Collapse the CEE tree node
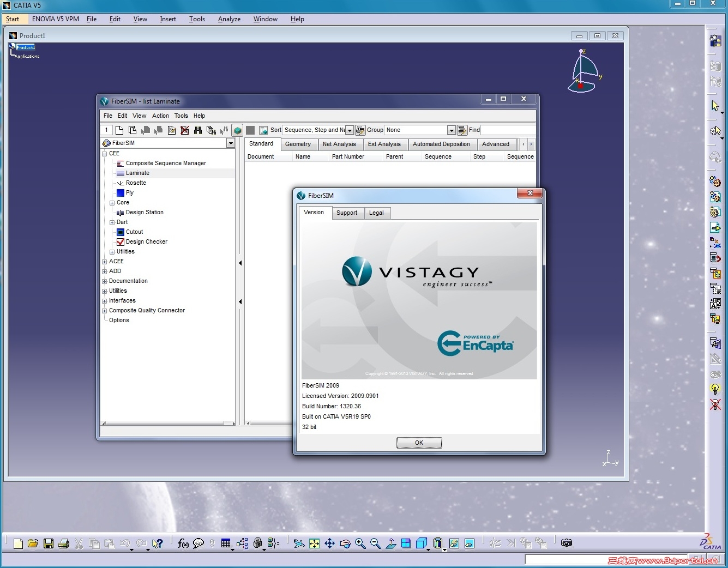The width and height of the screenshot is (728, 568). (104, 153)
